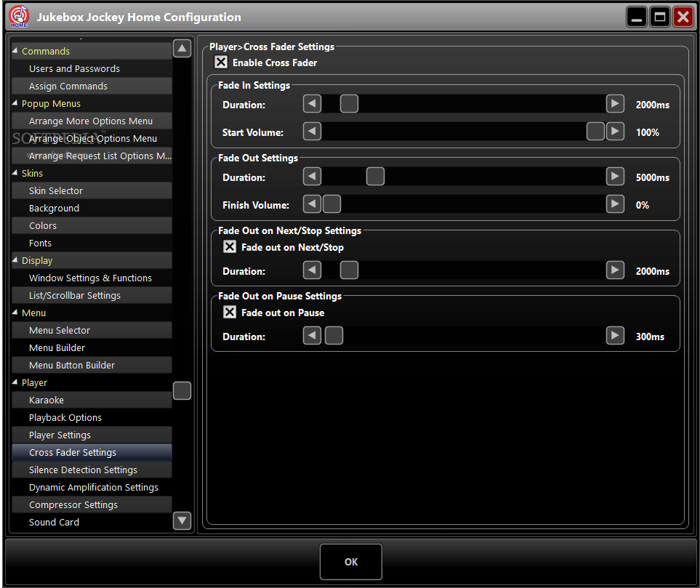700x588 pixels.
Task: Click right arrow of Next/Stop Duration slider
Action: (615, 270)
